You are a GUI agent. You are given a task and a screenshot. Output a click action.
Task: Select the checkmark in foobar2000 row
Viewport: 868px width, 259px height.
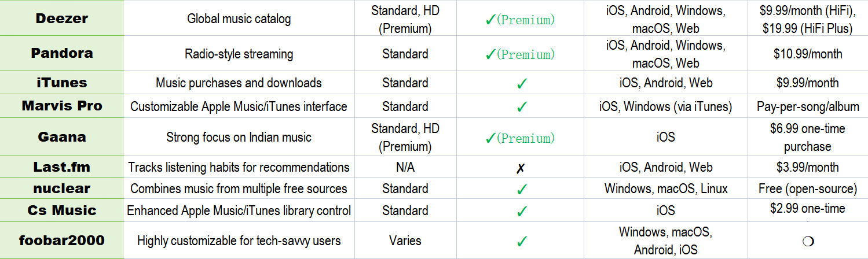pyautogui.click(x=522, y=241)
